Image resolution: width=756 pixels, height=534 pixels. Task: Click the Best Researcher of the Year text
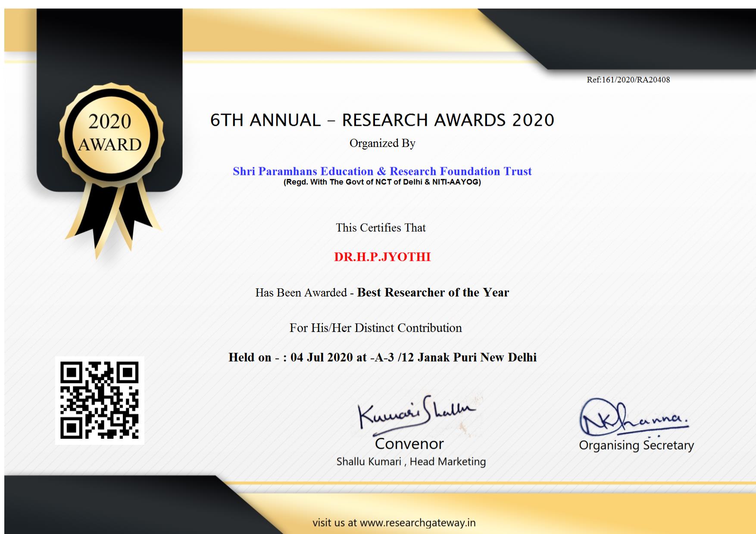point(433,293)
